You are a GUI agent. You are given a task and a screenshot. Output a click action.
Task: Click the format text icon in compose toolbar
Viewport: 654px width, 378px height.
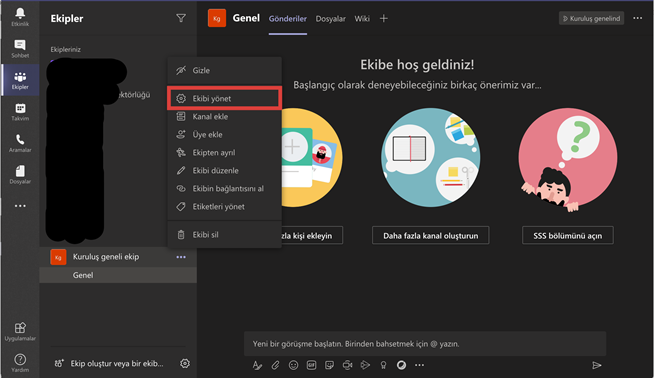pos(257,365)
